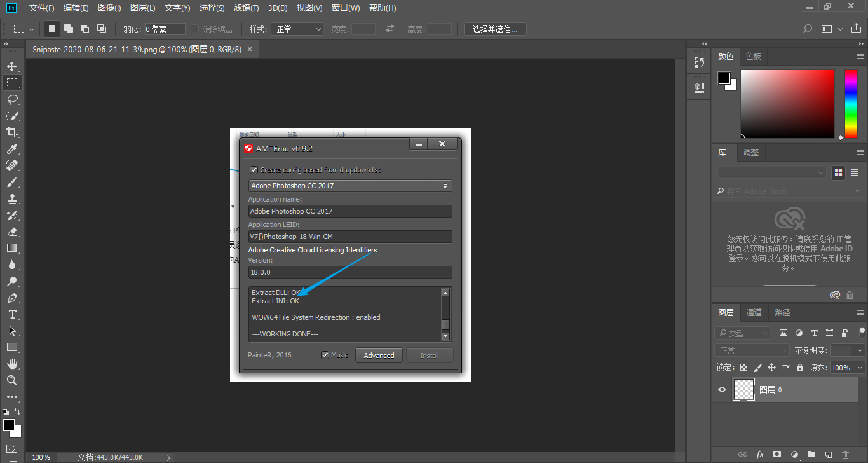Image resolution: width=868 pixels, height=463 pixels.
Task: Hide the 图层 0 layer eye icon
Action: tap(722, 390)
